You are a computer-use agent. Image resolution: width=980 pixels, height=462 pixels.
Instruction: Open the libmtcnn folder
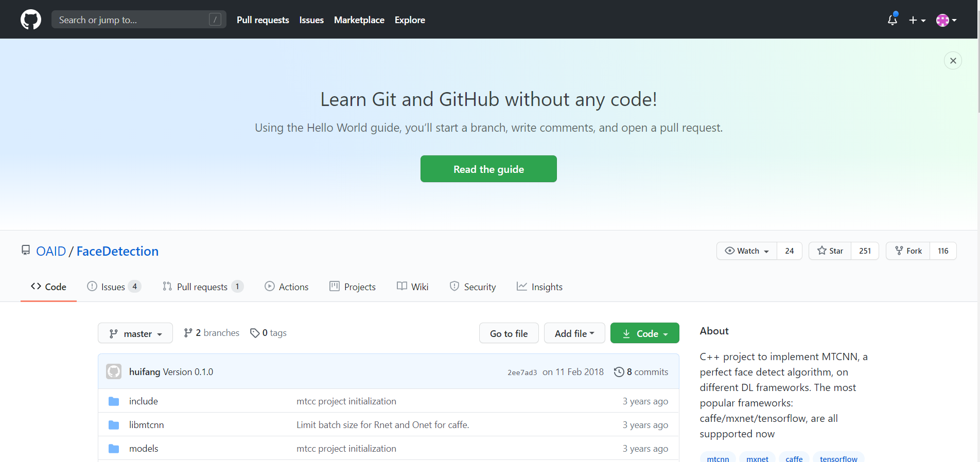pyautogui.click(x=146, y=424)
